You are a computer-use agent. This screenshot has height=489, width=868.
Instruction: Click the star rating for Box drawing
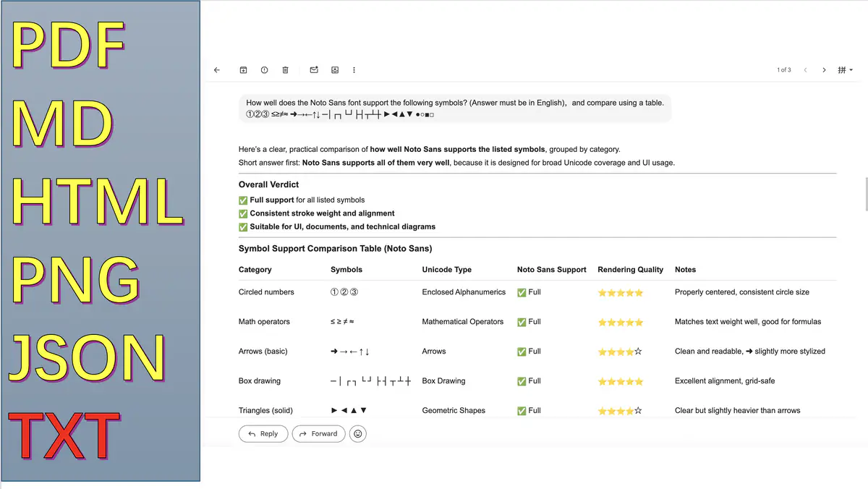(x=620, y=381)
